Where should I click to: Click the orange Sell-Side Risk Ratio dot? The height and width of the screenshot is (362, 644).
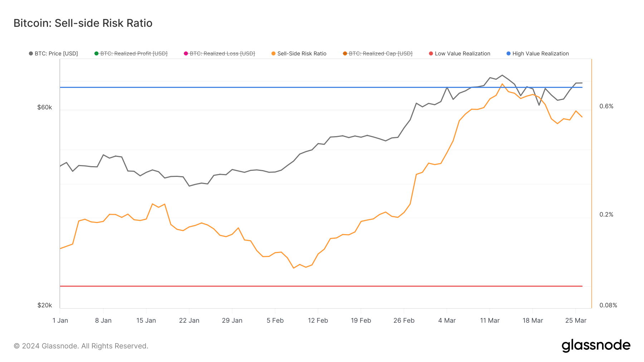click(274, 53)
